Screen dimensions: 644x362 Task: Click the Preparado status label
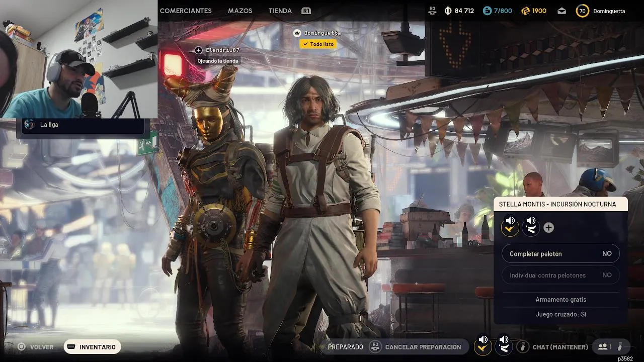(x=346, y=347)
